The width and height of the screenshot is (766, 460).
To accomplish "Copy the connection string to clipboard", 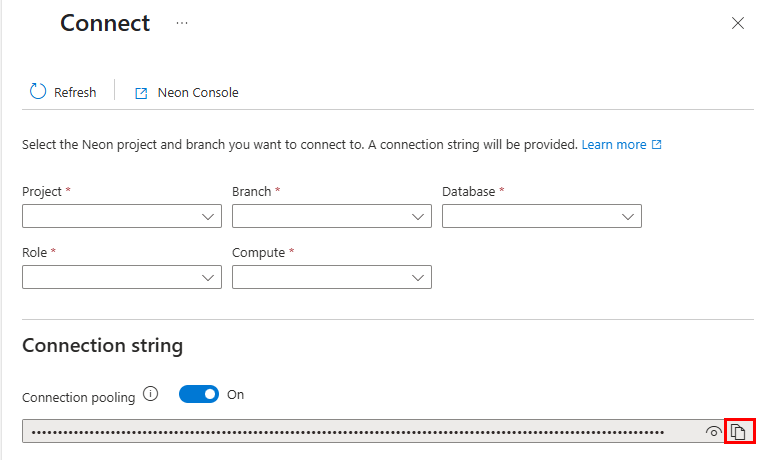I will [738, 432].
